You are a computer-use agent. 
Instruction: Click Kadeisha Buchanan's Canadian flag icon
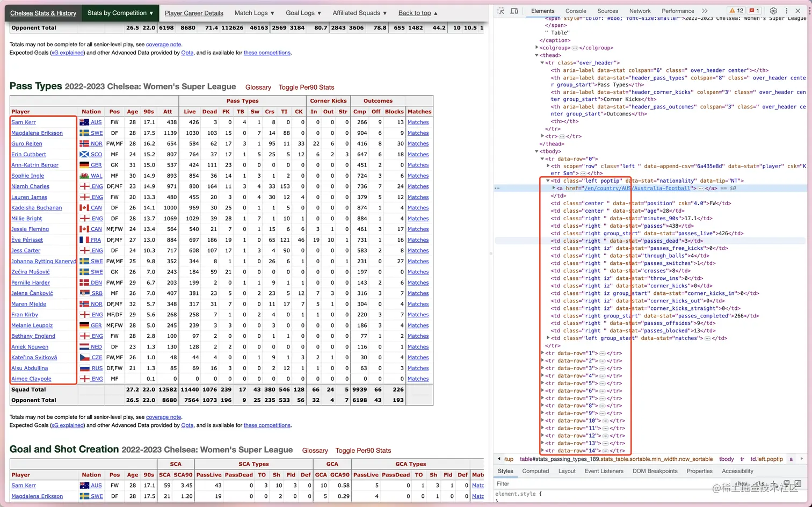pyautogui.click(x=84, y=208)
